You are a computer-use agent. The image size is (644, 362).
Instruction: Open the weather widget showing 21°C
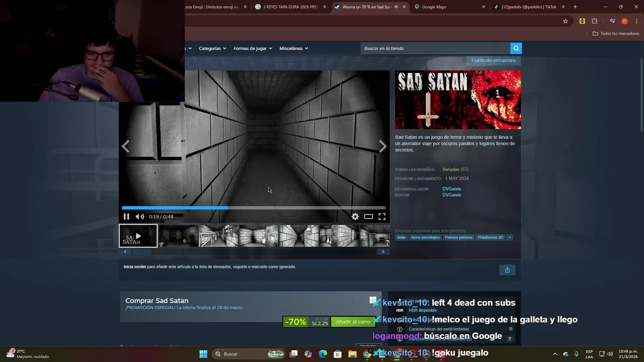pos(27,354)
